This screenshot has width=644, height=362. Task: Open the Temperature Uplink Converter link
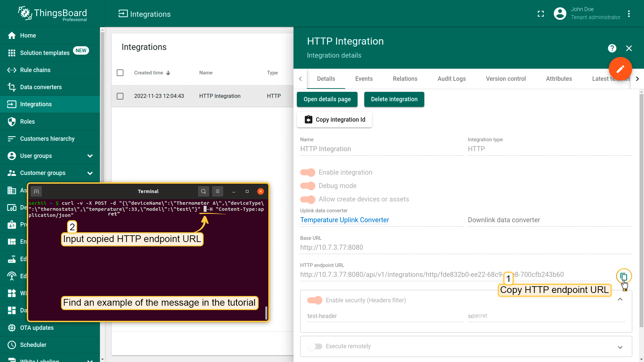(x=344, y=220)
